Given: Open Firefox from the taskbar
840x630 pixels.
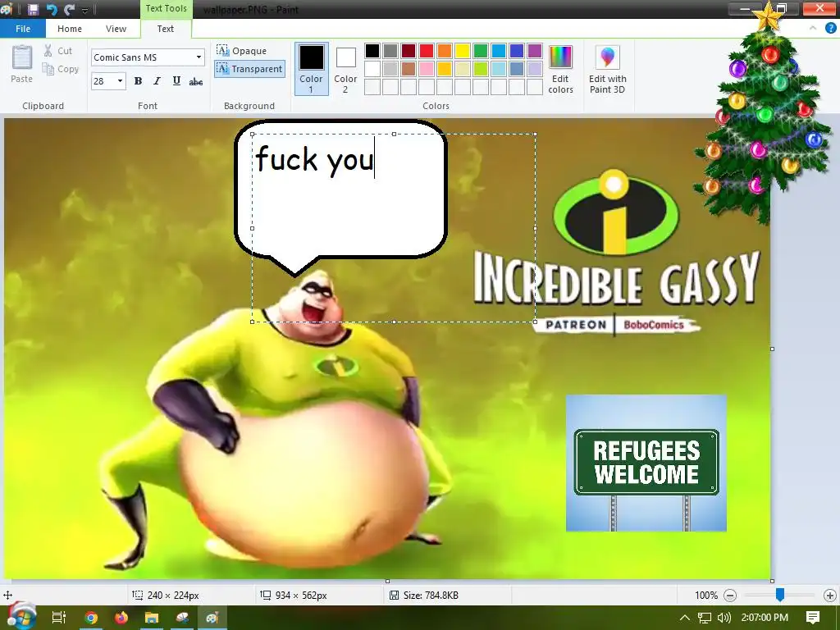Looking at the screenshot, I should tap(121, 618).
